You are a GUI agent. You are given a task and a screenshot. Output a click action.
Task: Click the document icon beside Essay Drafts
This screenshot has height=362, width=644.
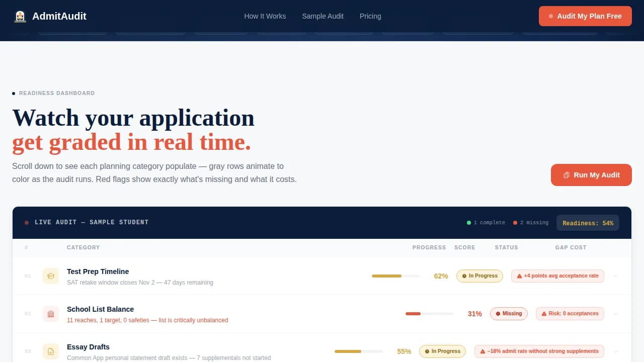coord(50,351)
